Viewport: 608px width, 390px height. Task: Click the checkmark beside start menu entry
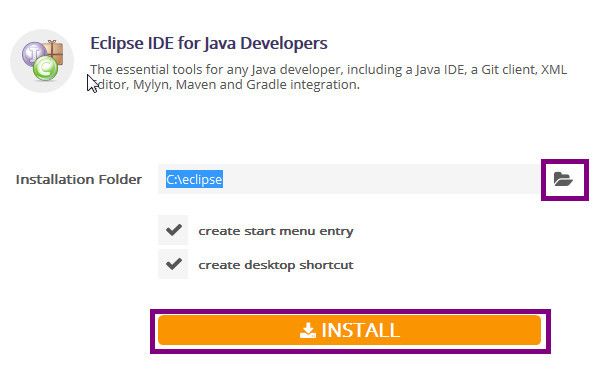pos(173,230)
